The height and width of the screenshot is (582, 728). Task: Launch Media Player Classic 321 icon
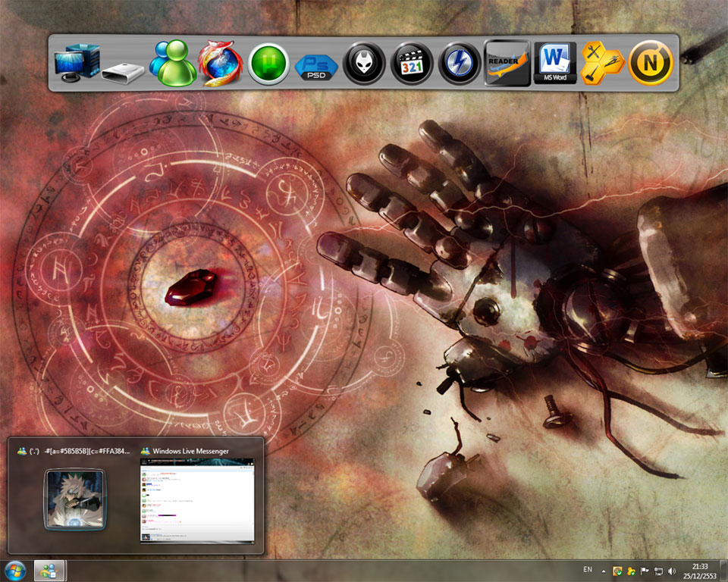pos(412,64)
